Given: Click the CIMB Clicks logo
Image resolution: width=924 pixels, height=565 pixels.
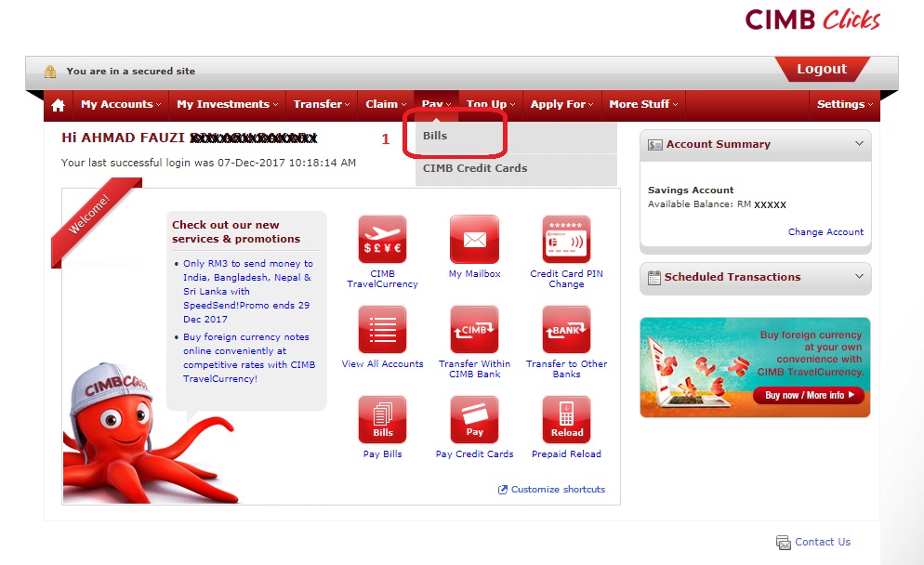Looking at the screenshot, I should (x=812, y=20).
